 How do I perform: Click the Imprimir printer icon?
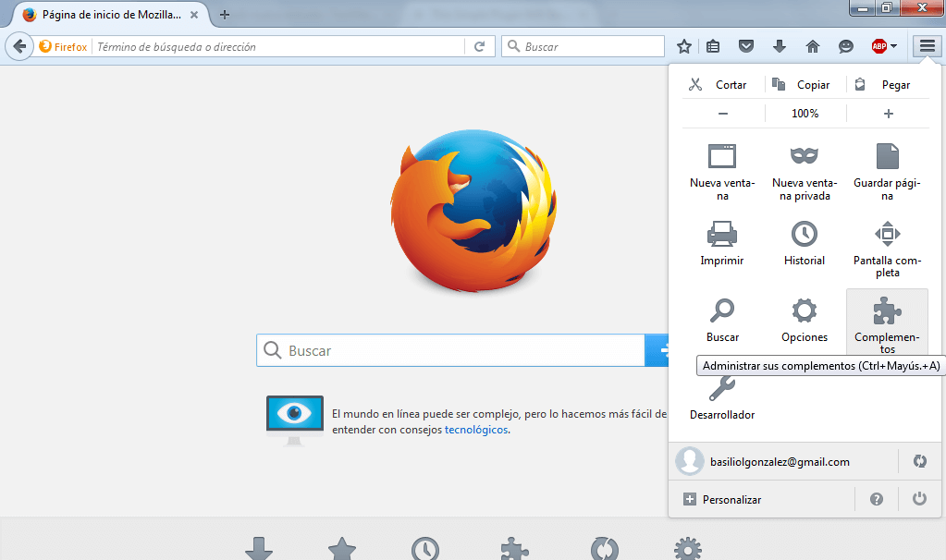(722, 233)
